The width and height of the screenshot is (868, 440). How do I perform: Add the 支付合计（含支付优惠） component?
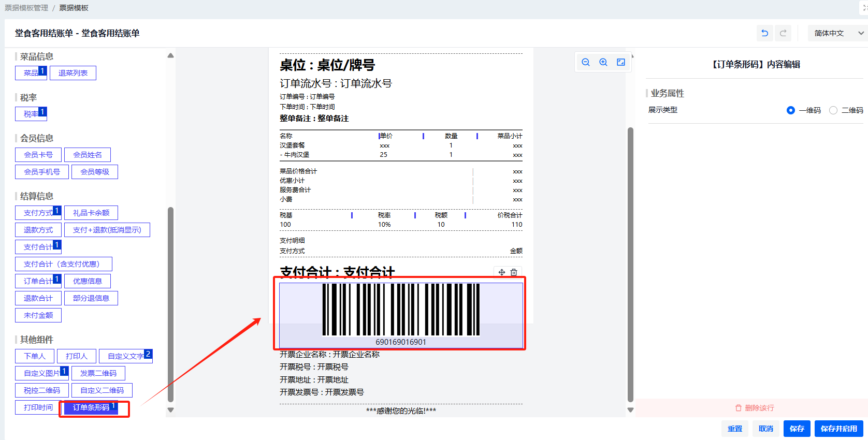64,264
